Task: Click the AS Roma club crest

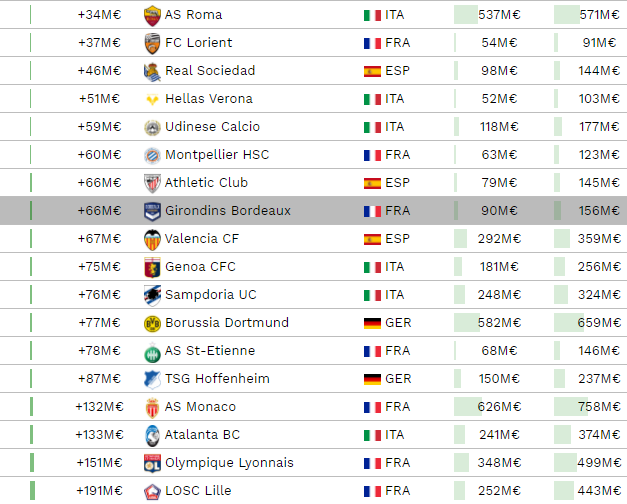Action: point(152,16)
